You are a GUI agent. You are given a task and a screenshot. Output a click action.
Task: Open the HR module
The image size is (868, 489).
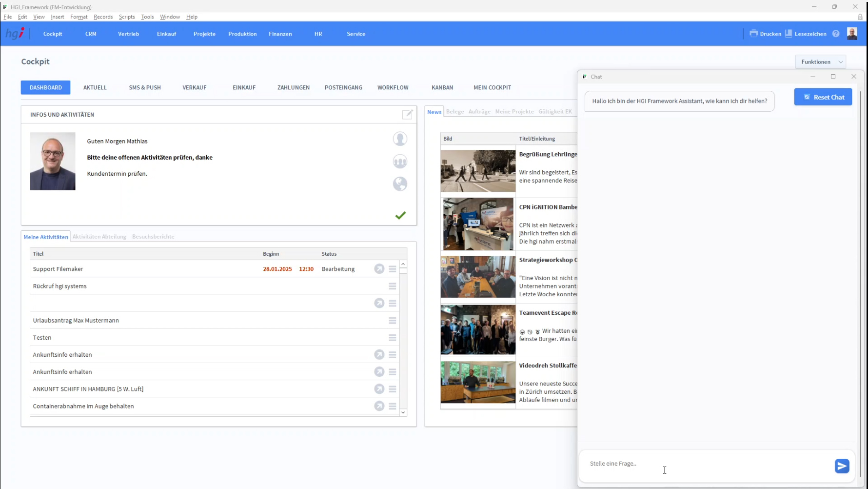(x=318, y=34)
